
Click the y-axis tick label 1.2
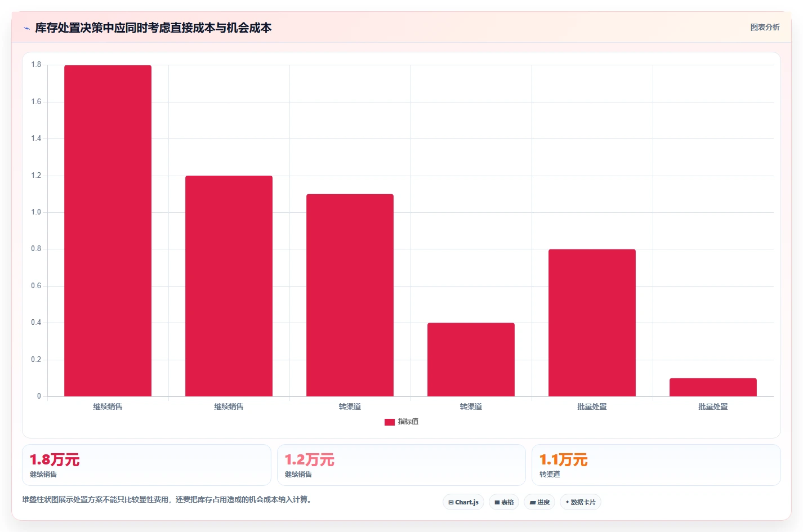(x=36, y=176)
